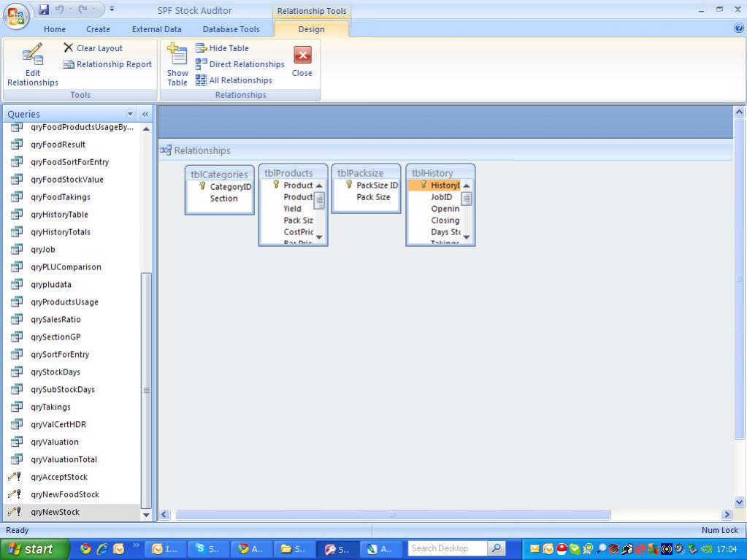The image size is (747, 560).
Task: Click navigation pane scroll up arrow
Action: (146, 129)
